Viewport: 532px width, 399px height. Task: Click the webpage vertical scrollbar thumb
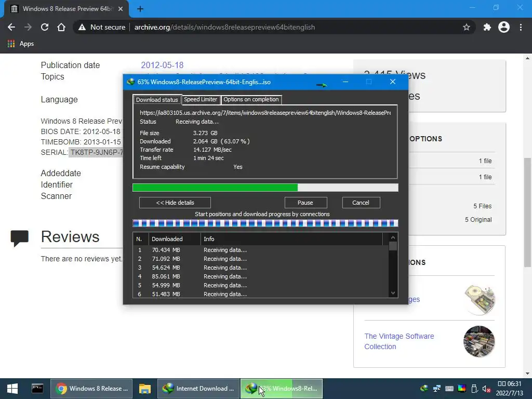(527, 212)
